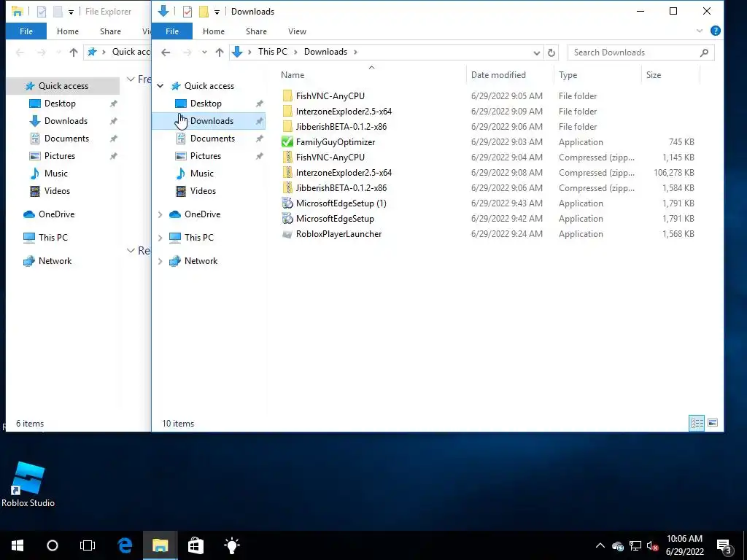747x560 pixels.
Task: Unpin Desktop in the Downloads window sidebar
Action: [259, 104]
